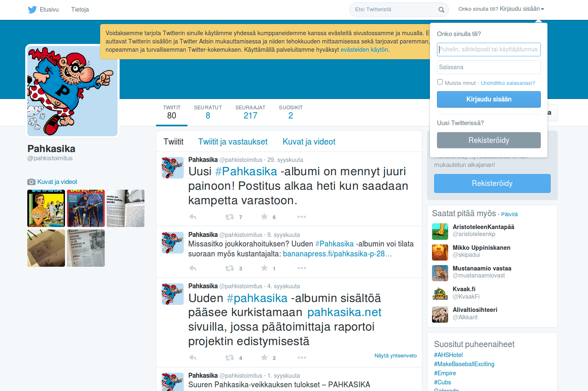This screenshot has width=588, height=391.
Task: Focus the Salasana password field
Action: (489, 67)
